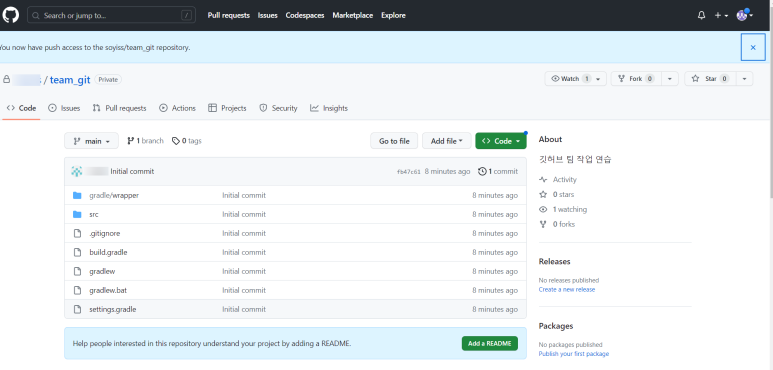View the 0 tags link
Image resolution: width=773 pixels, height=370 pixels.
(187, 141)
